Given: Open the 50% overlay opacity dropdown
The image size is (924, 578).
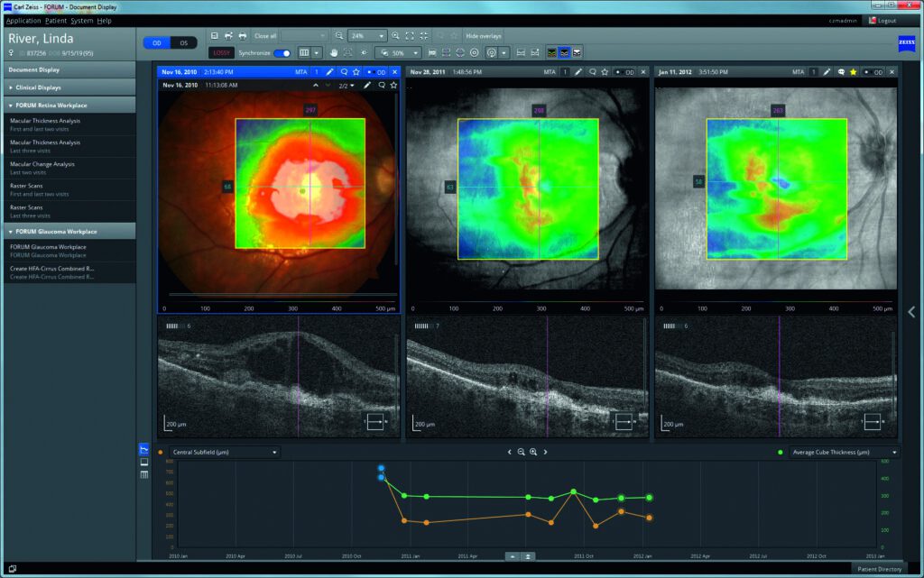Looking at the screenshot, I should click(x=400, y=53).
